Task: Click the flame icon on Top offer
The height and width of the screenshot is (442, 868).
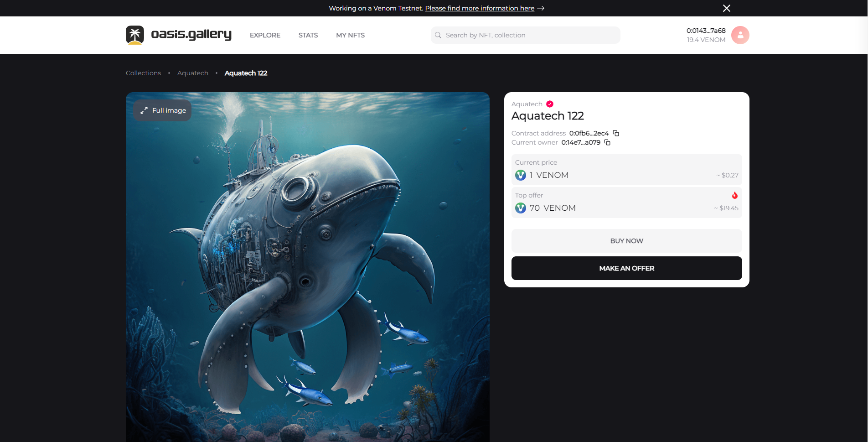Action: coord(734,195)
